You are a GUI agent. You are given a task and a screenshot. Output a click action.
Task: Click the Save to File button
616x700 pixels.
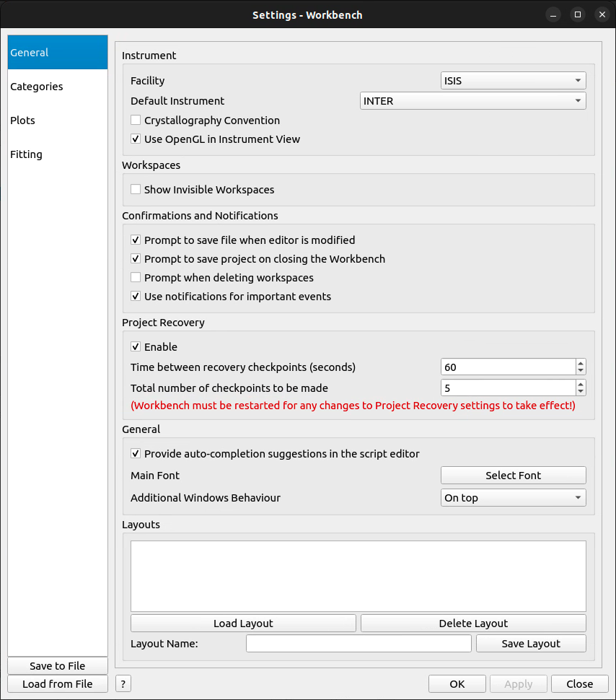tap(58, 666)
